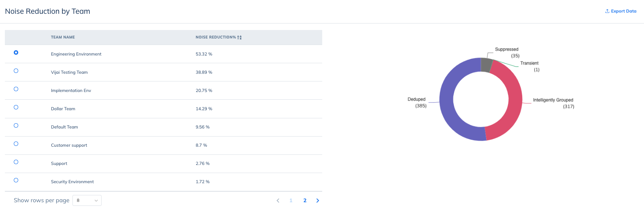The width and height of the screenshot is (644, 214).
Task: Click the Export Data upload icon
Action: [607, 11]
